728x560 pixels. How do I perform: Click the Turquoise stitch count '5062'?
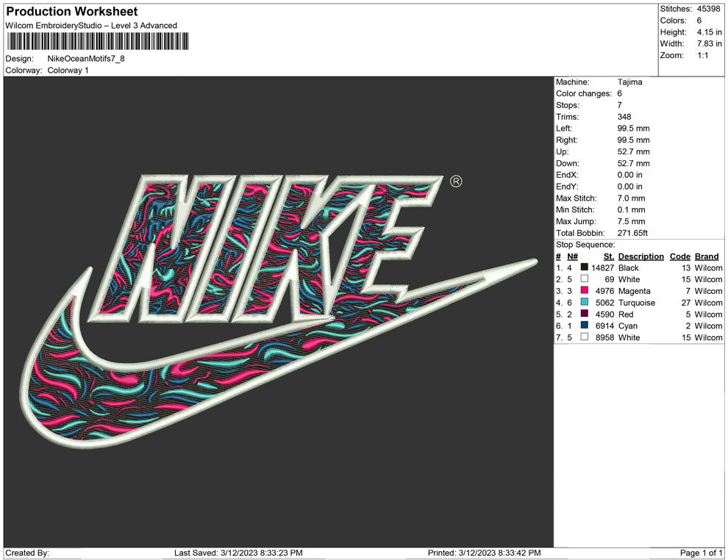604,302
